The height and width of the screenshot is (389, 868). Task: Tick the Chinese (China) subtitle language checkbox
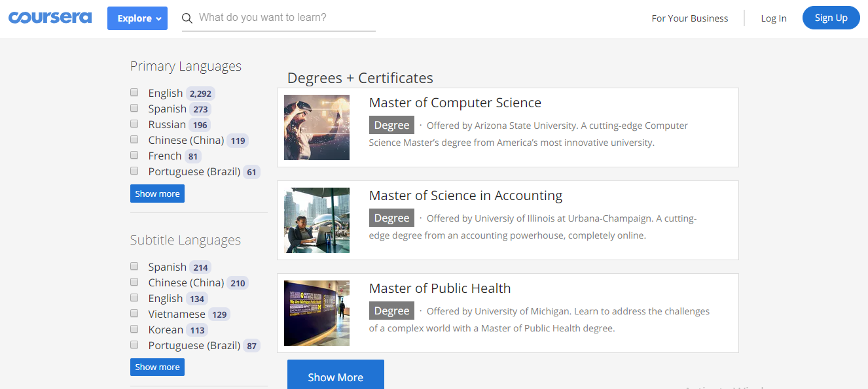click(x=134, y=282)
